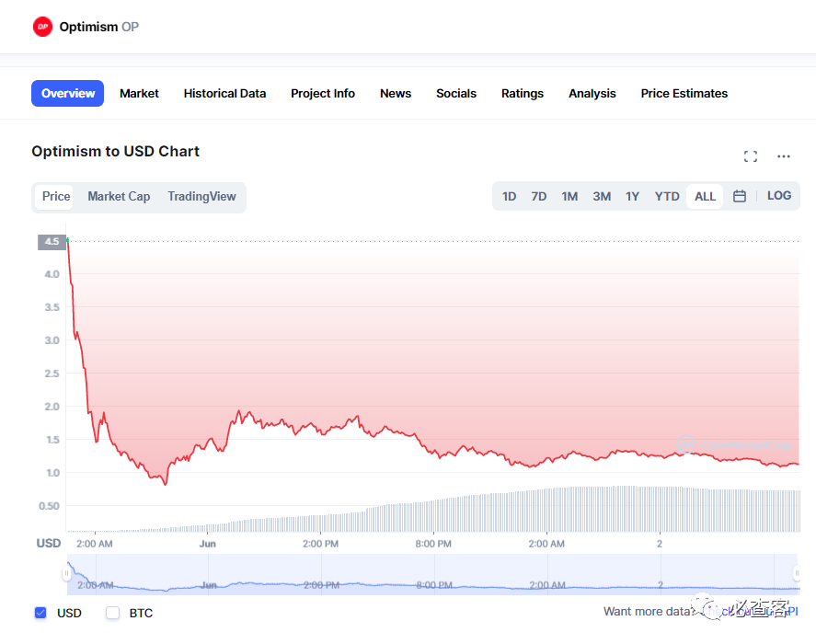Open the Historical Data tab
The height and width of the screenshot is (644, 816).
[224, 93]
